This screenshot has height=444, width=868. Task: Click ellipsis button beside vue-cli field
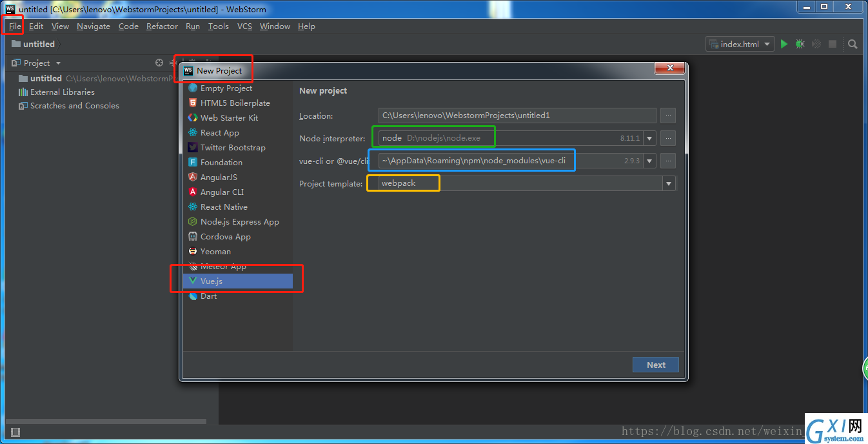pyautogui.click(x=668, y=161)
